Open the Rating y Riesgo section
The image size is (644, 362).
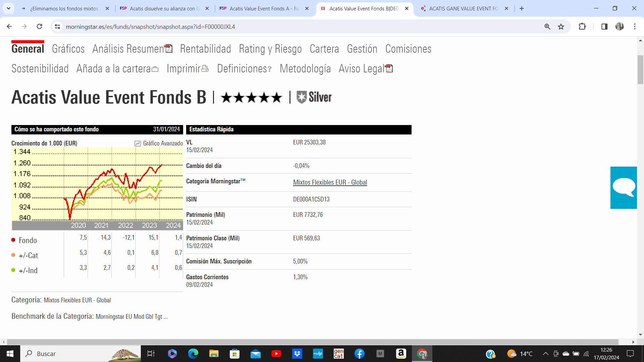tap(270, 49)
